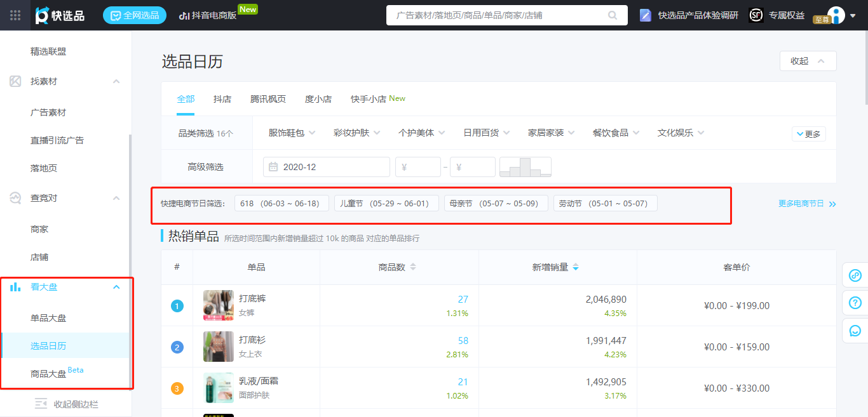
Task: Open the help question mark icon
Action: click(x=855, y=303)
